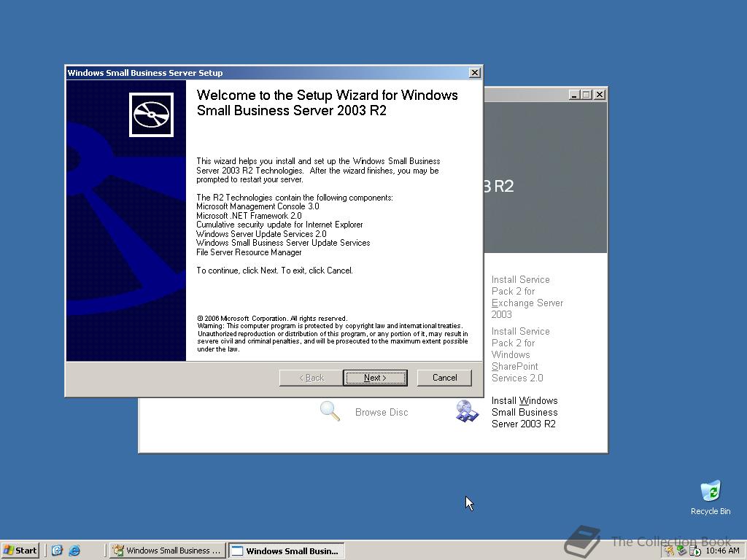The width and height of the screenshot is (747, 560).
Task: Click Install Service Pack 2 for Exchange Server
Action: point(527,297)
